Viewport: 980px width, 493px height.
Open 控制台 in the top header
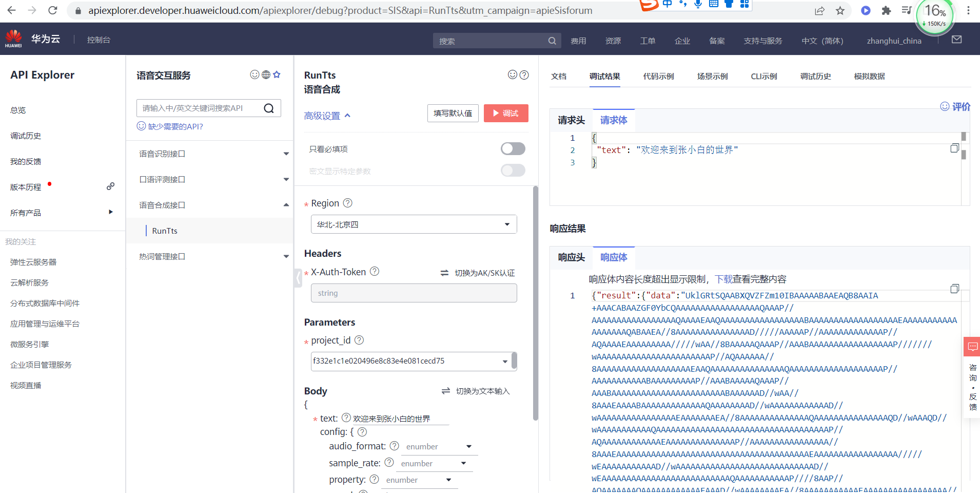click(99, 40)
